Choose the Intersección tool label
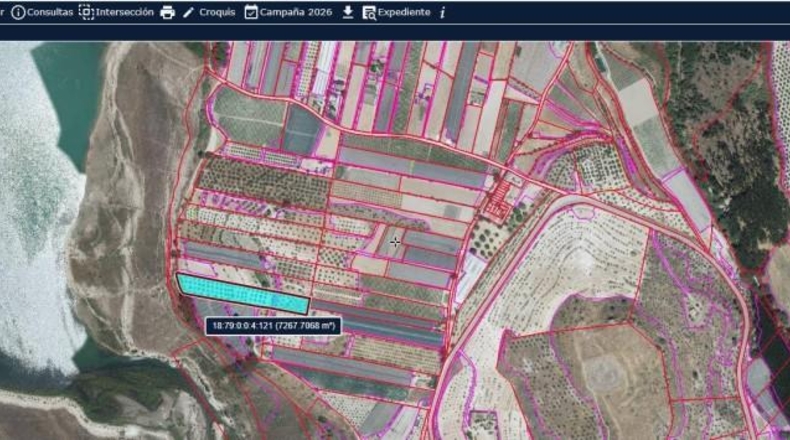 point(124,12)
